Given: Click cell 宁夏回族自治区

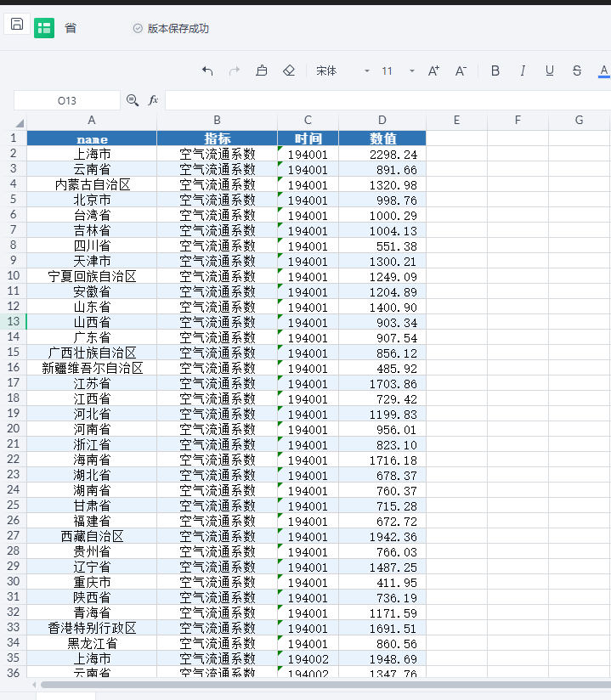Looking at the screenshot, I should point(92,276).
